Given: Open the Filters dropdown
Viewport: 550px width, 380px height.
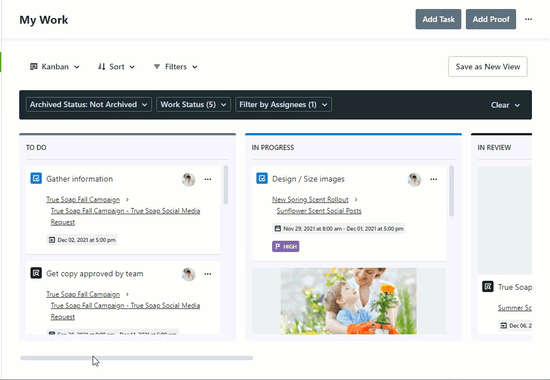Looking at the screenshot, I should pos(175,67).
